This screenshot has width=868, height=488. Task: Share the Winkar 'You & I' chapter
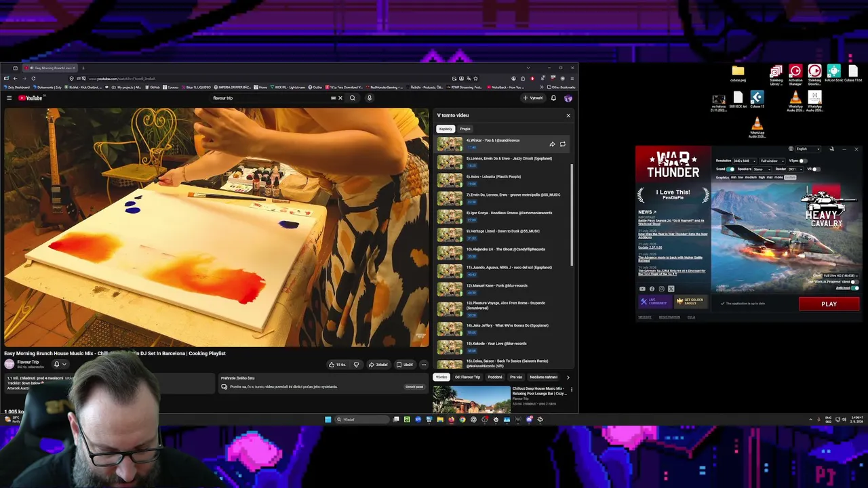(552, 144)
